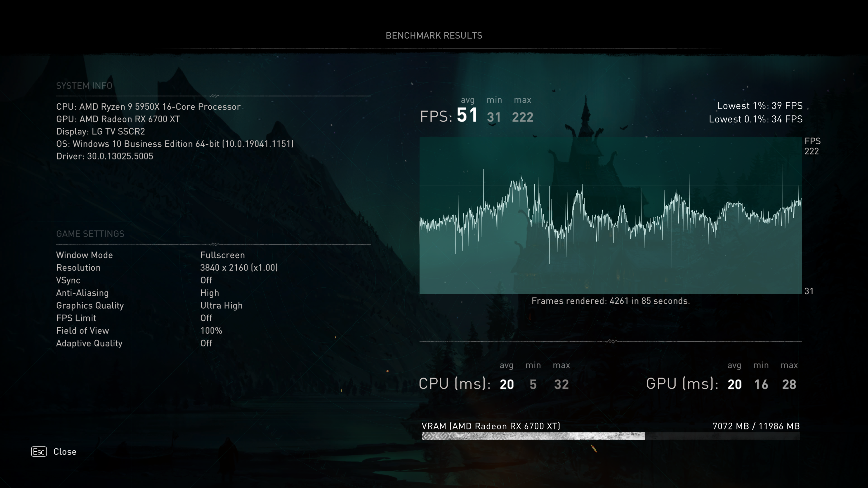Select the VSync Off setting value
The width and height of the screenshot is (868, 488).
tap(206, 280)
